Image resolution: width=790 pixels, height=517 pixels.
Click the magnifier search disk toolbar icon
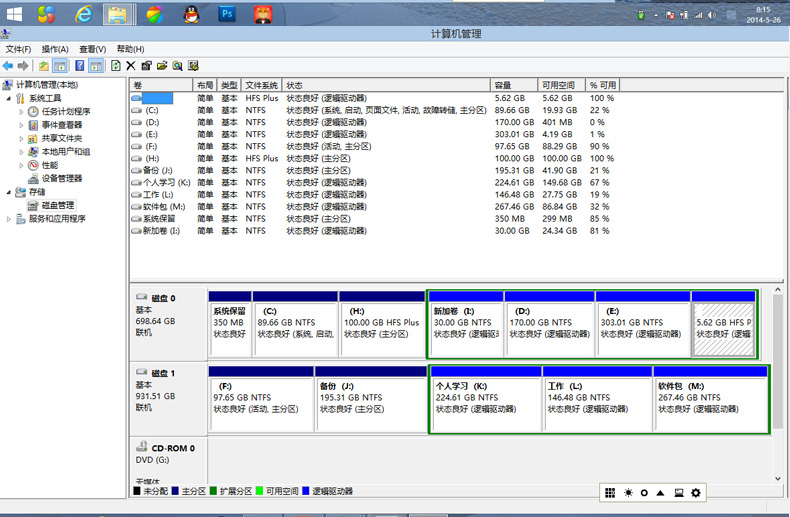[177, 66]
